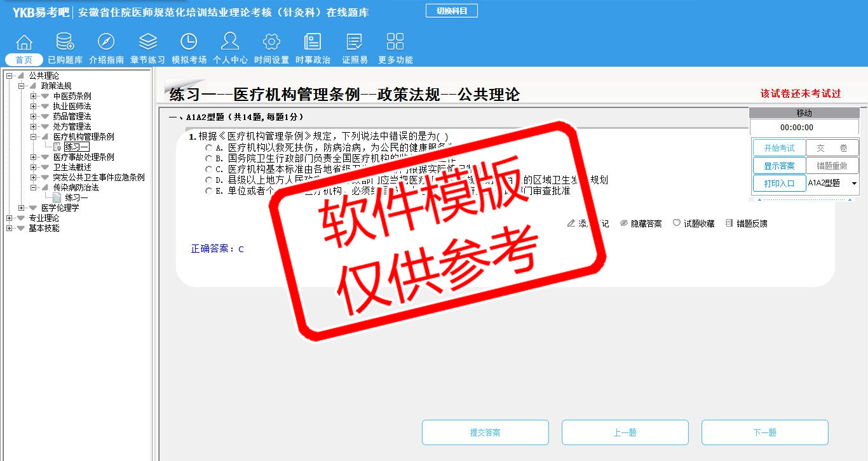Select answer option E radio button

pos(208,190)
